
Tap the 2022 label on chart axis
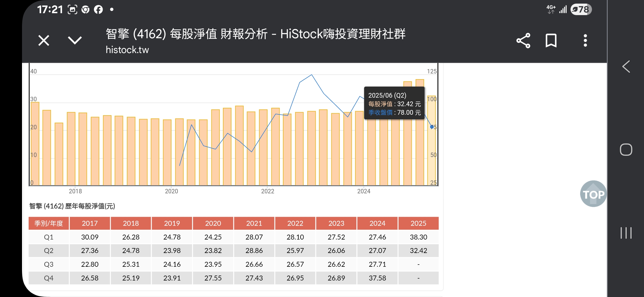pos(268,191)
